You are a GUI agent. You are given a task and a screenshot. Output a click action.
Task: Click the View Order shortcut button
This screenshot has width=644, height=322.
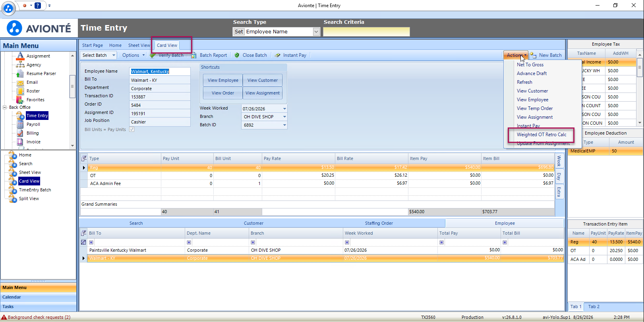[223, 93]
